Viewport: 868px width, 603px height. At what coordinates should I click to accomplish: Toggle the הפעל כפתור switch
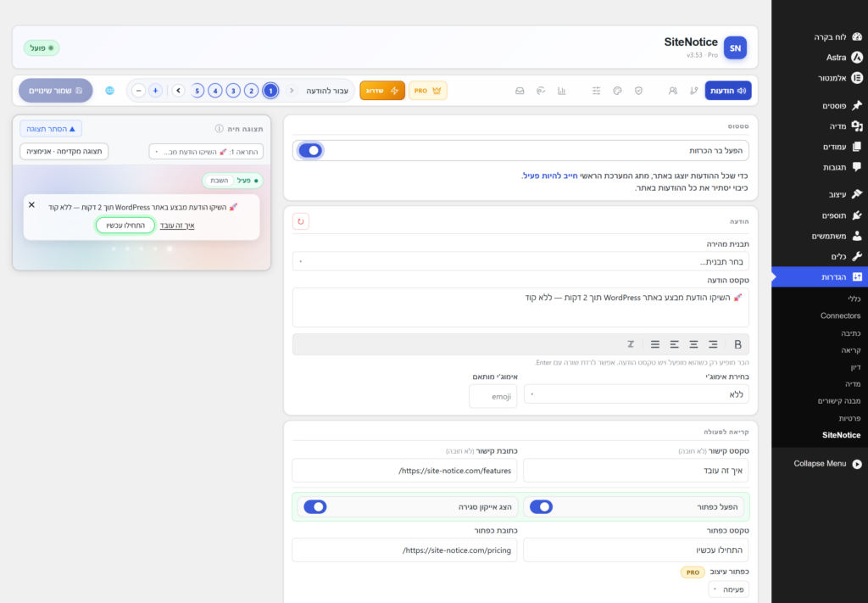pyautogui.click(x=542, y=506)
